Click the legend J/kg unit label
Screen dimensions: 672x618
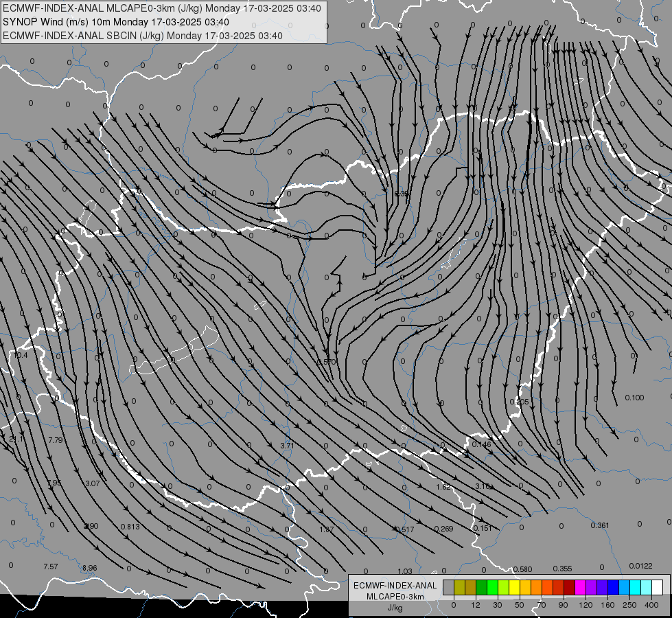click(395, 608)
